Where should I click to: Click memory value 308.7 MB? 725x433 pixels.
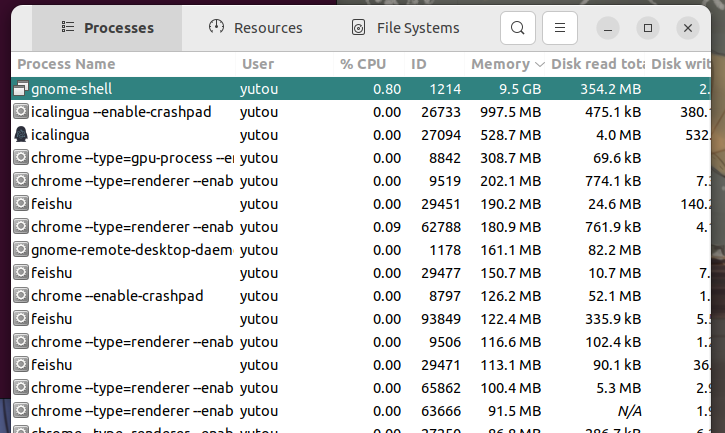[x=510, y=158]
